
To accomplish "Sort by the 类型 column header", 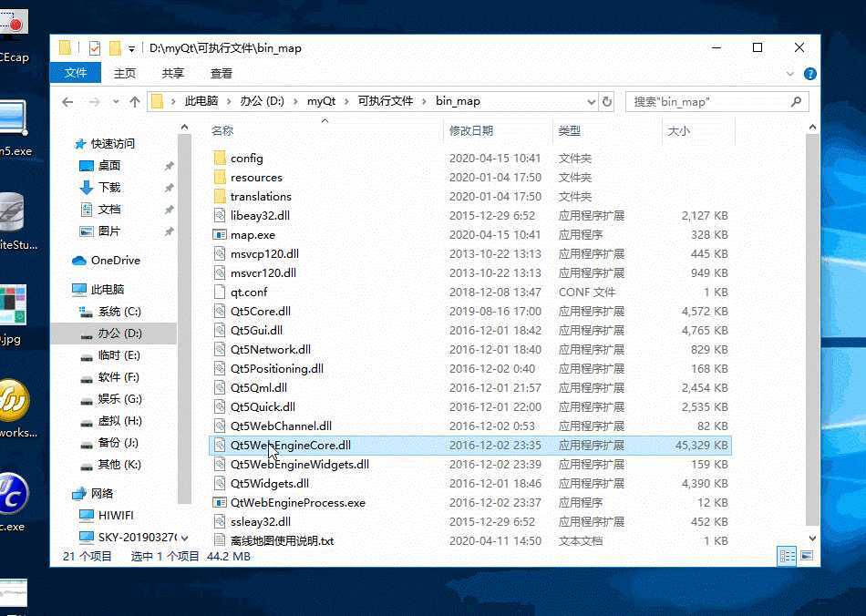I will 570,131.
